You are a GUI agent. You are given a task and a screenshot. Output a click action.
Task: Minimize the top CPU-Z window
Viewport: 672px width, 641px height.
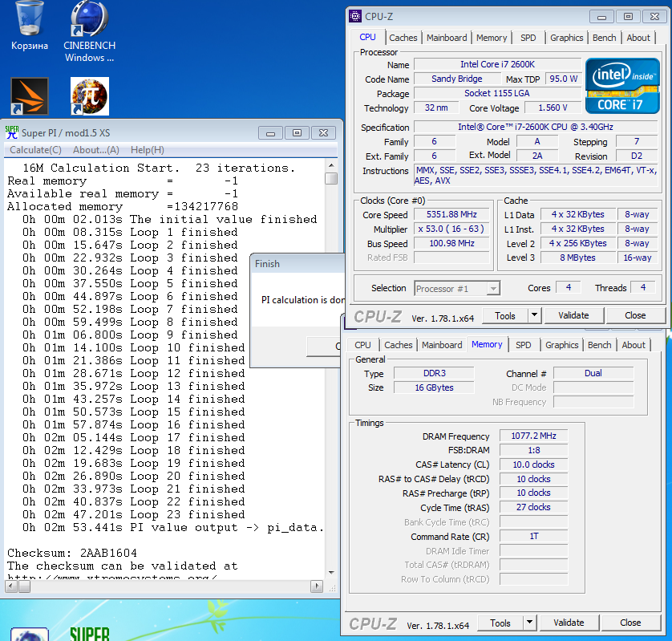601,17
